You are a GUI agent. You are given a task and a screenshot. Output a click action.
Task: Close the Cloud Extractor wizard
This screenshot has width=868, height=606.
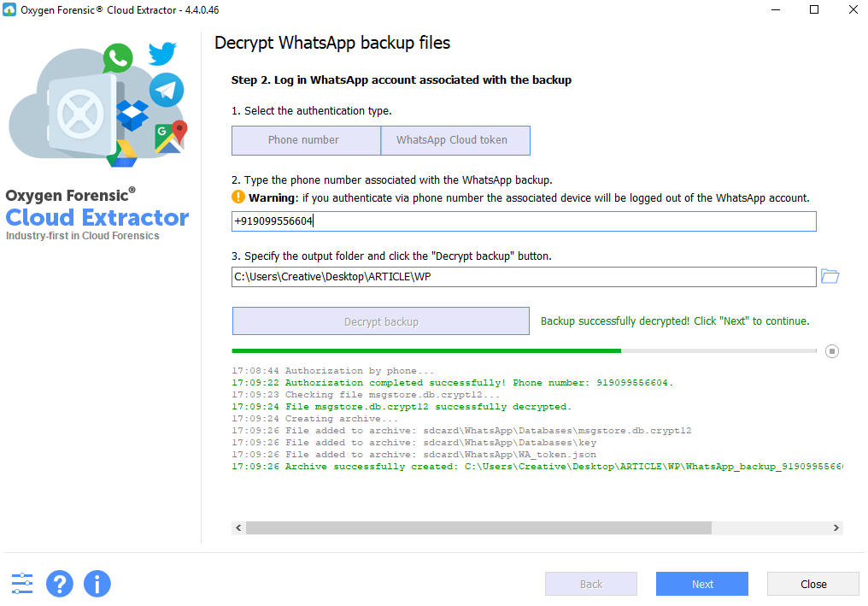(813, 584)
